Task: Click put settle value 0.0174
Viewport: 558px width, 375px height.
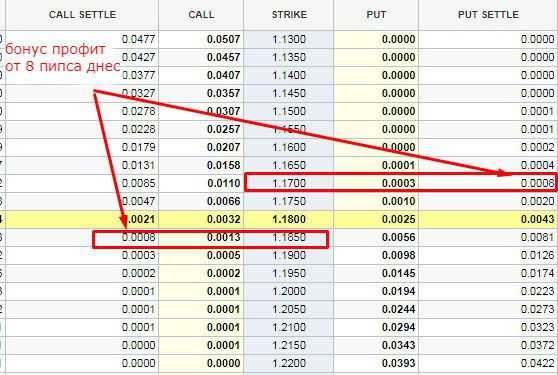Action: point(537,273)
